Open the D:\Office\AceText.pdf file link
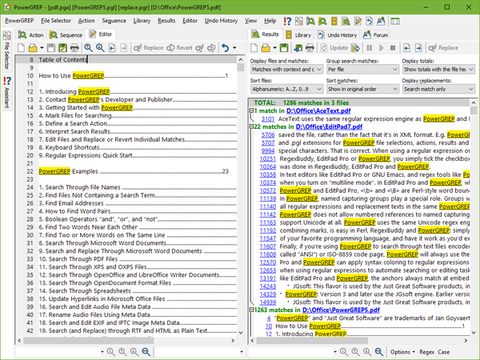 (318, 111)
